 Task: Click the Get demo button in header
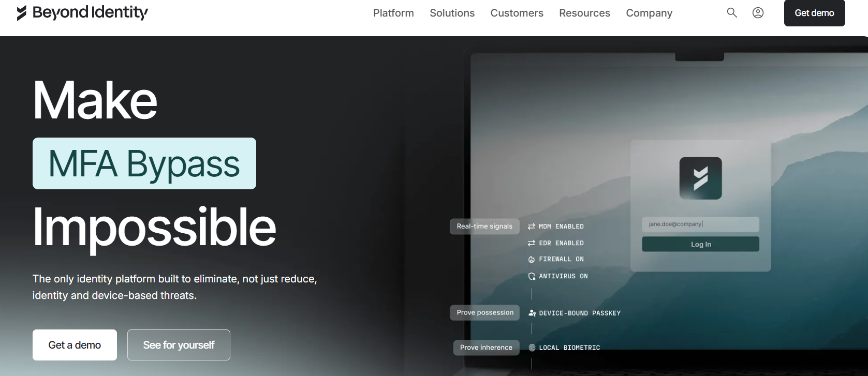click(814, 13)
